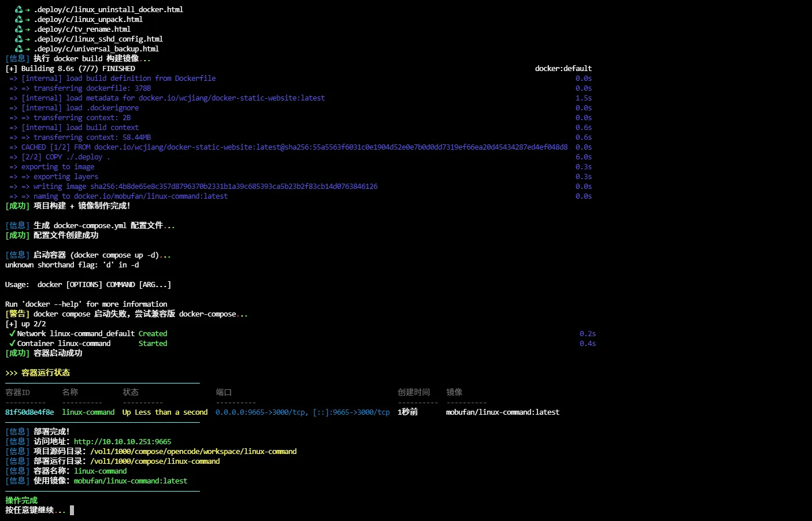Click the project source path under opencode/workspace
812x521 pixels.
[x=193, y=452]
